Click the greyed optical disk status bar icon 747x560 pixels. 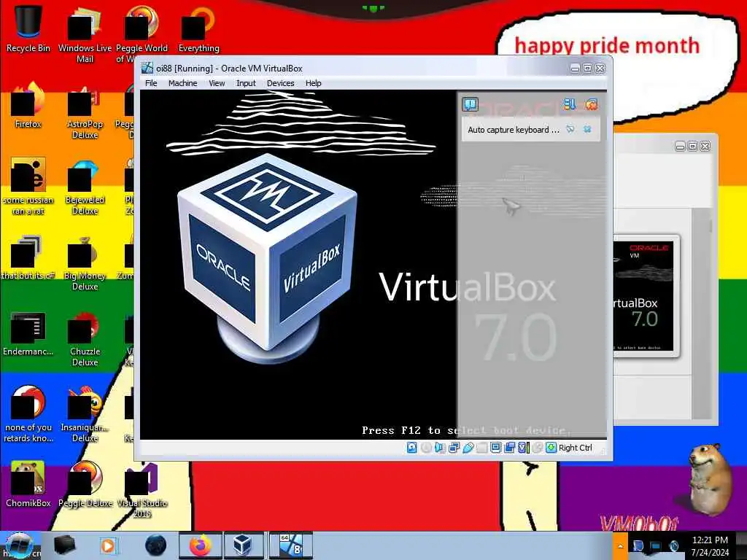coord(426,448)
